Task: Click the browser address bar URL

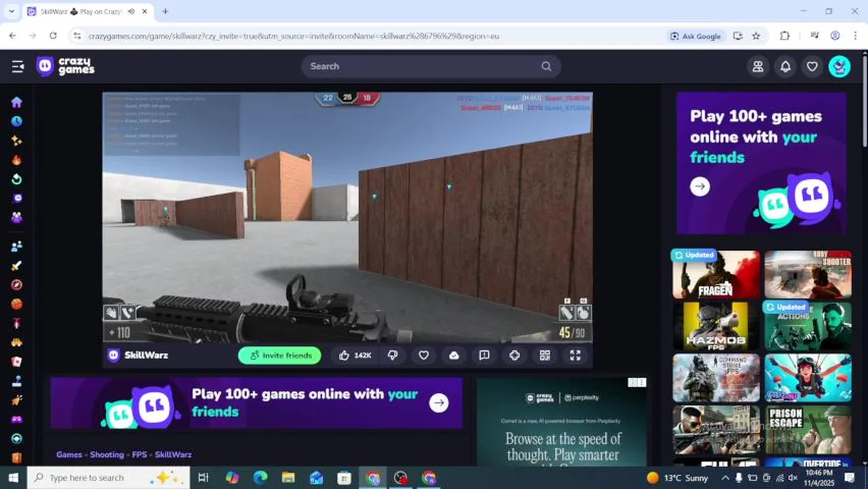Action: pyautogui.click(x=293, y=36)
